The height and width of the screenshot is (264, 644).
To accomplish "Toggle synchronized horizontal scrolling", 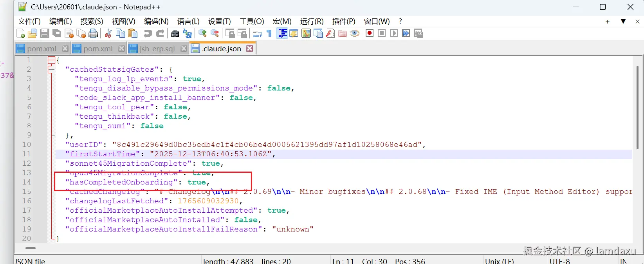I will tap(242, 33).
